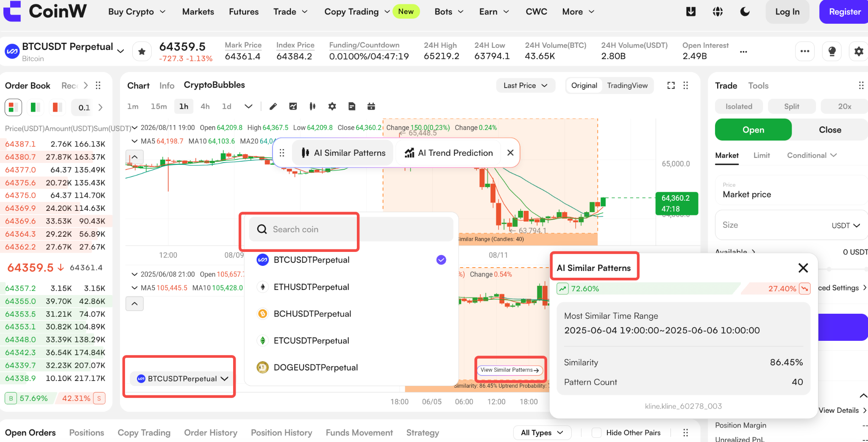Switch chart to Original mode
868x442 pixels.
(584, 86)
